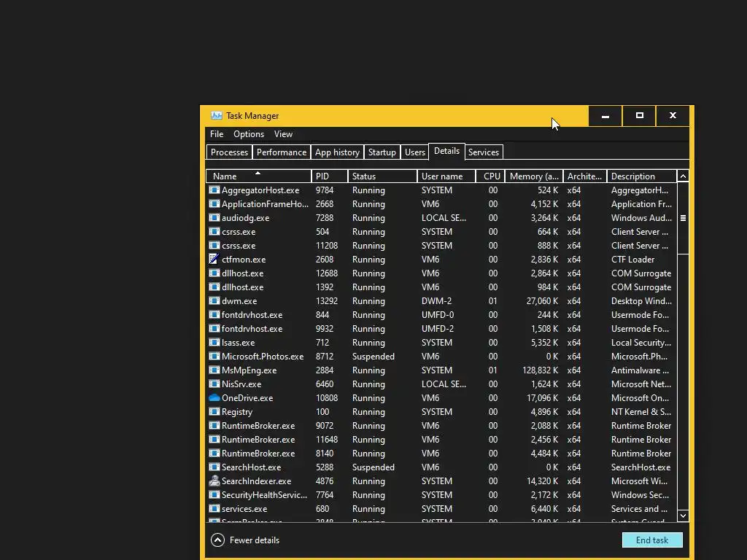747x560 pixels.
Task: Open the File menu
Action: 217,134
